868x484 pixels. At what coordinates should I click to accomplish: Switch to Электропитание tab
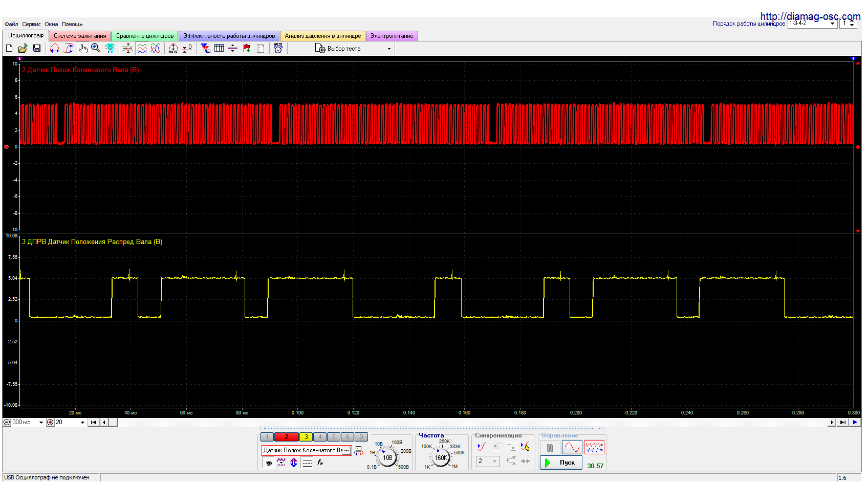pyautogui.click(x=392, y=36)
